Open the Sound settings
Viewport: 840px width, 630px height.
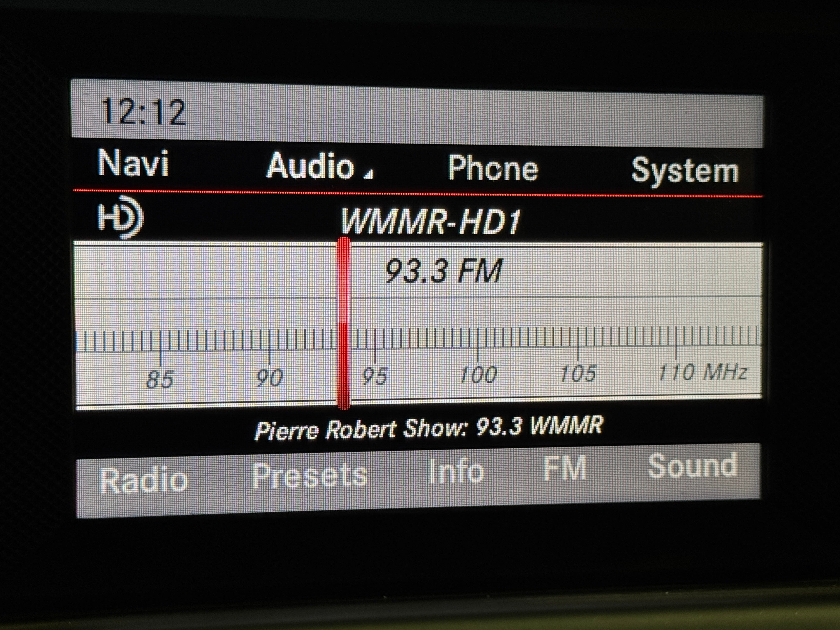693,465
